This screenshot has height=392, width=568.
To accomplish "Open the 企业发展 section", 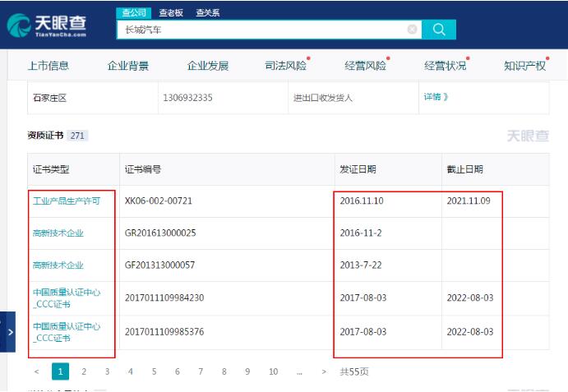I will coord(208,66).
